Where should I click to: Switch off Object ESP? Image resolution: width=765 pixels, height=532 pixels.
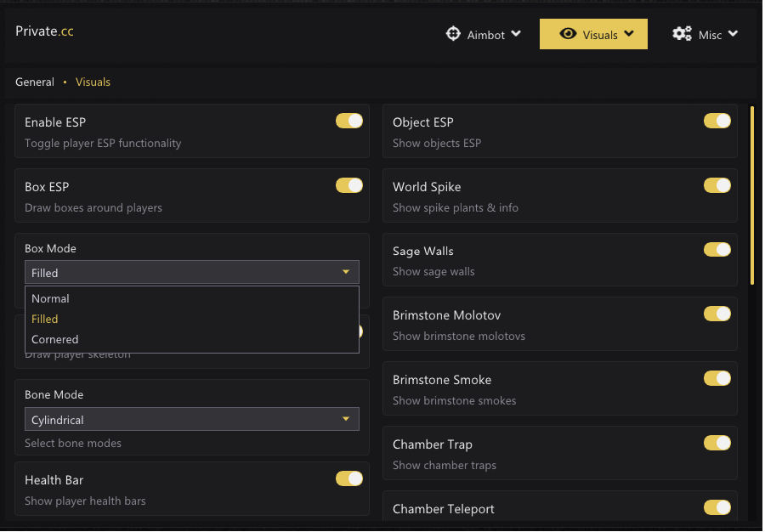(x=717, y=121)
